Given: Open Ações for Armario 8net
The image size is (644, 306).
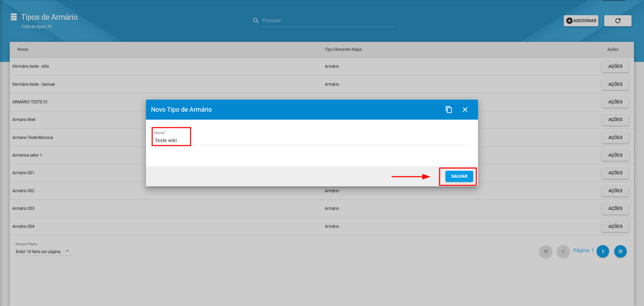Looking at the screenshot, I should click(615, 120).
